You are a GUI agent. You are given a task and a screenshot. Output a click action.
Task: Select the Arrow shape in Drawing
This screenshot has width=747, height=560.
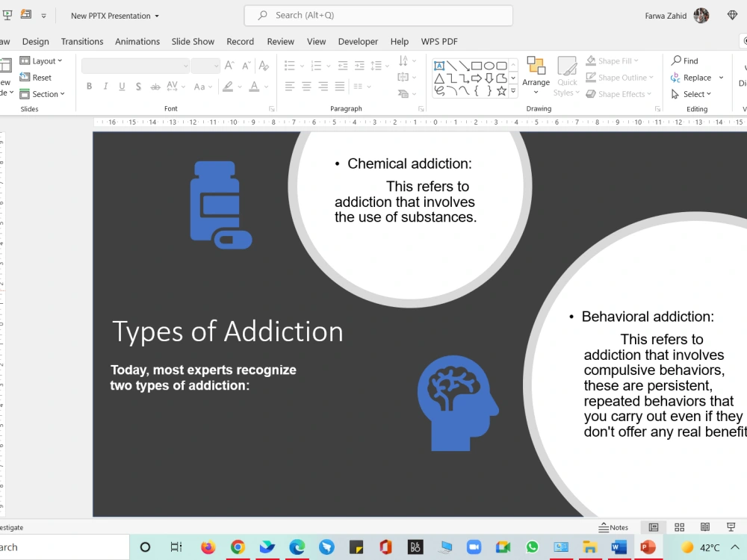(x=464, y=66)
